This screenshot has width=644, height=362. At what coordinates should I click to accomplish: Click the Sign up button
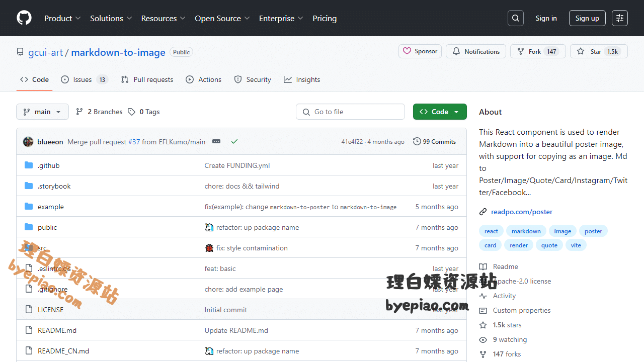pos(587,18)
